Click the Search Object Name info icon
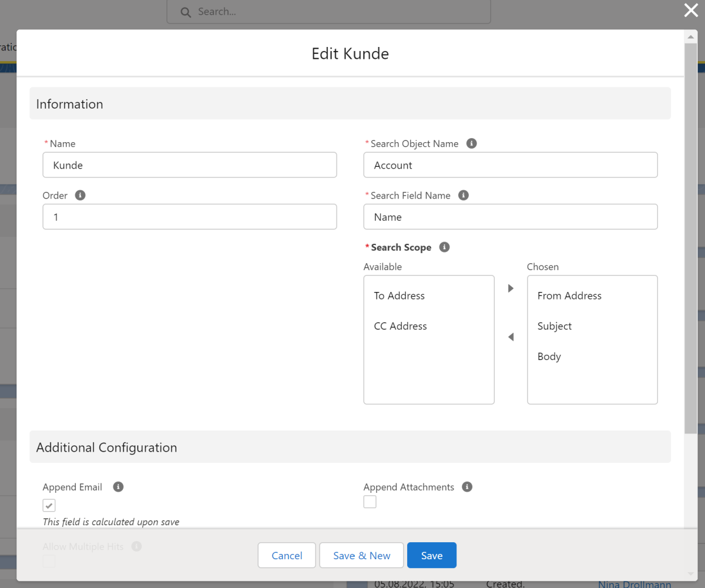The width and height of the screenshot is (705, 588). (x=471, y=143)
